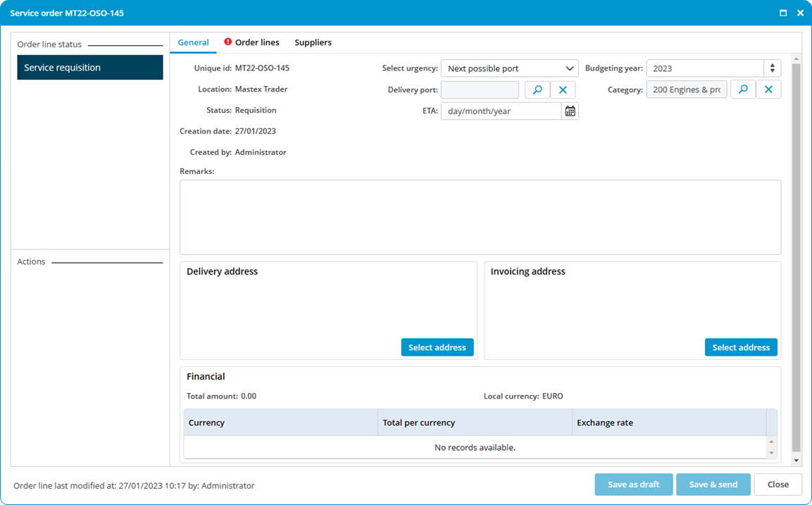Open the Suppliers tab

click(x=313, y=42)
